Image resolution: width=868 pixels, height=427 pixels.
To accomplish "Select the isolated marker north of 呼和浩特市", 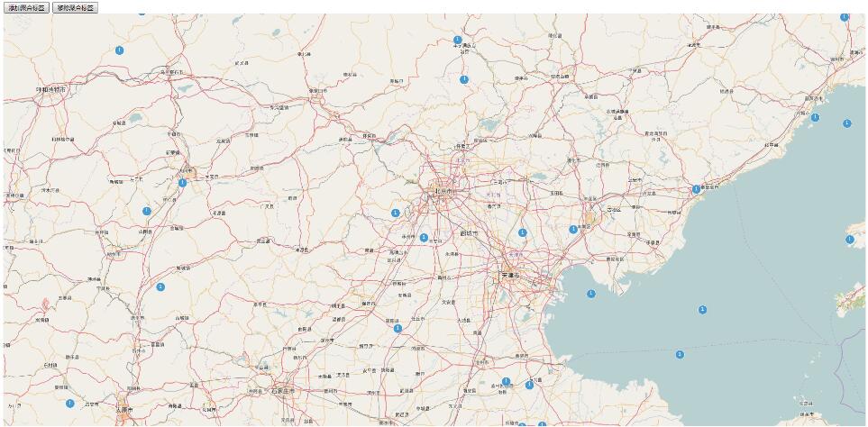I will click(x=119, y=50).
